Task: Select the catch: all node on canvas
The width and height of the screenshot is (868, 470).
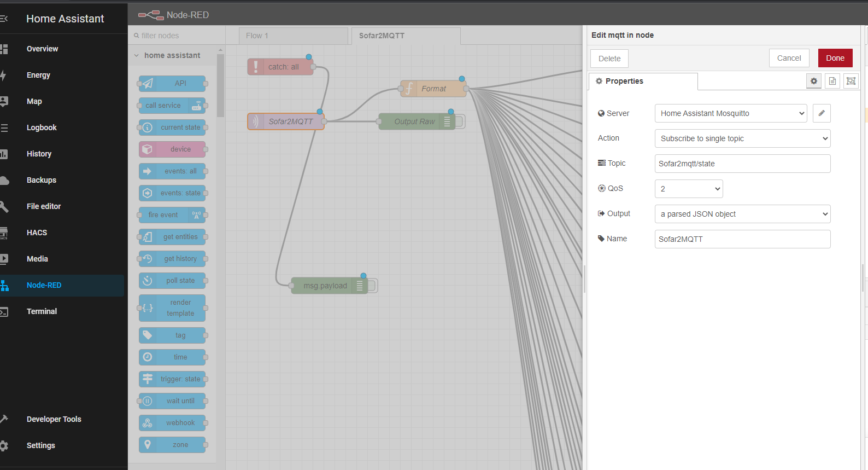Action: 280,67
